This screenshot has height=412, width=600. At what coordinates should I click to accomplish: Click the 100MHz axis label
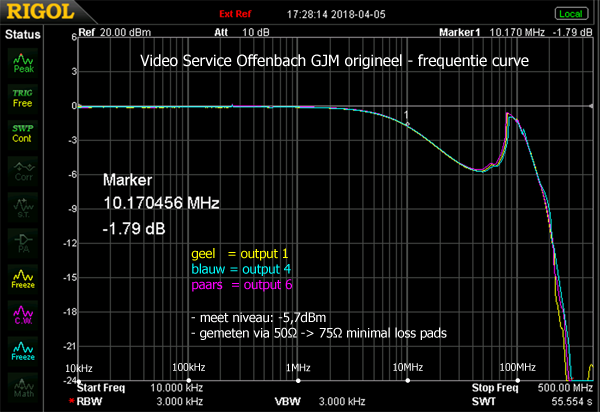coord(517,368)
